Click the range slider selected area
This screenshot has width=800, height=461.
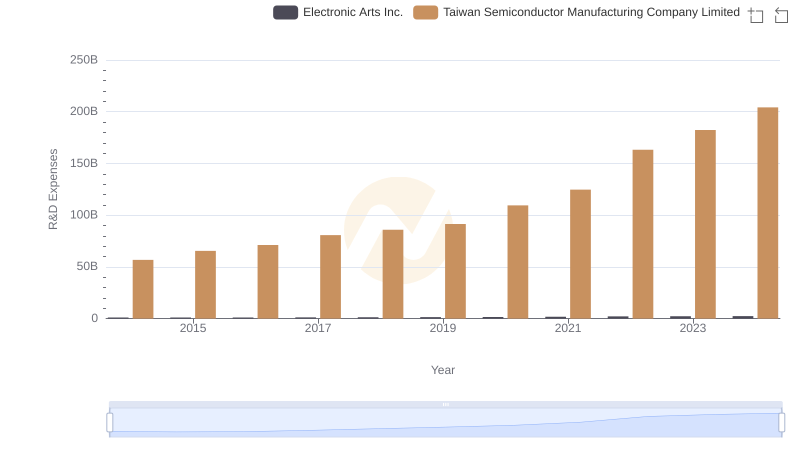[445, 423]
